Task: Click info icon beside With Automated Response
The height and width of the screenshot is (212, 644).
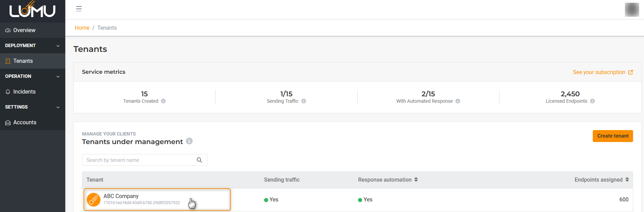Action: point(458,101)
